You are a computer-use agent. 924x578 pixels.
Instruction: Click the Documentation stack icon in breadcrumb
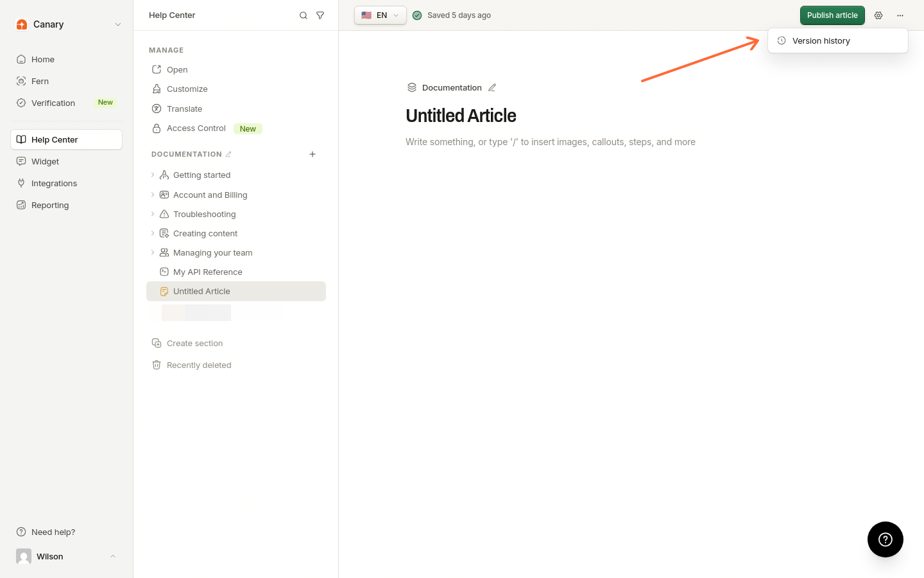point(412,87)
